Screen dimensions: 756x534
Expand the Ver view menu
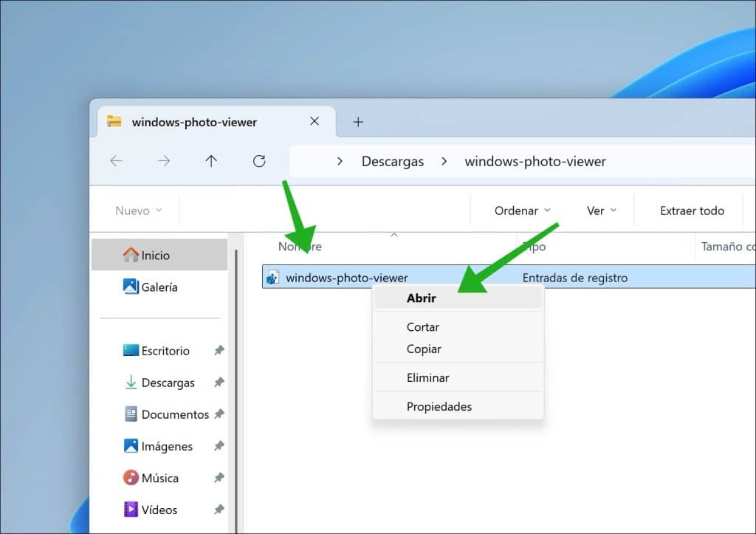(601, 210)
